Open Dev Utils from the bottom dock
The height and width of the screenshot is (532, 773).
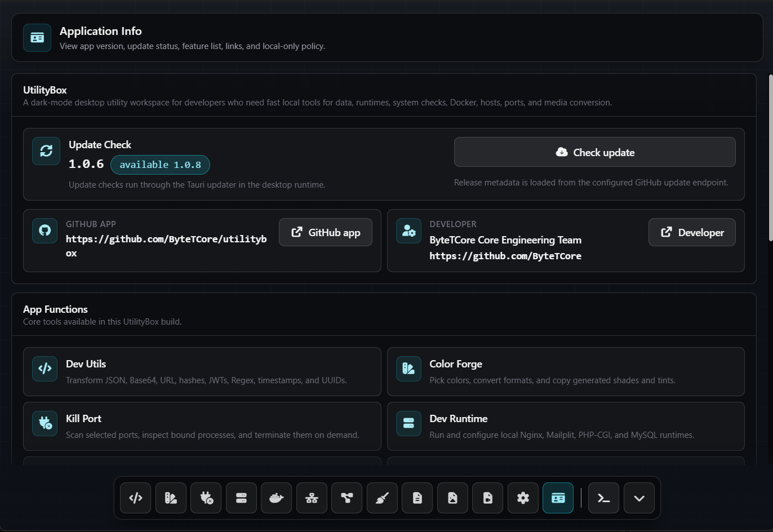click(x=136, y=498)
